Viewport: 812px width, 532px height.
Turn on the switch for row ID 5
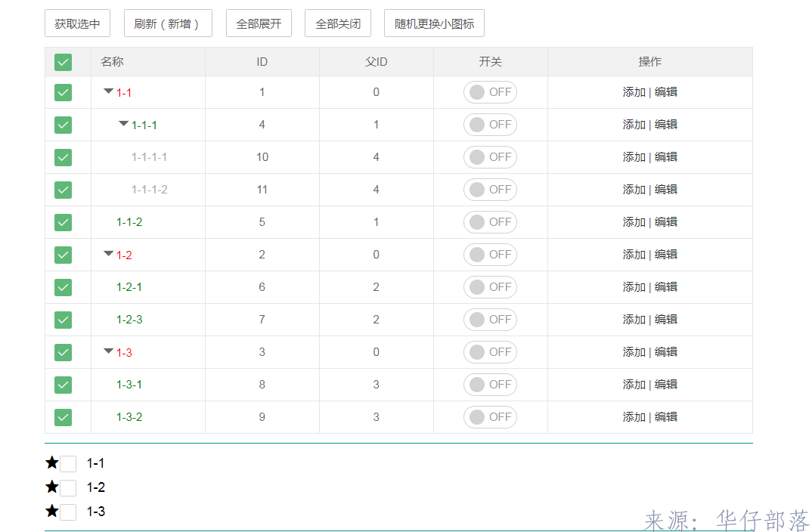(x=490, y=222)
